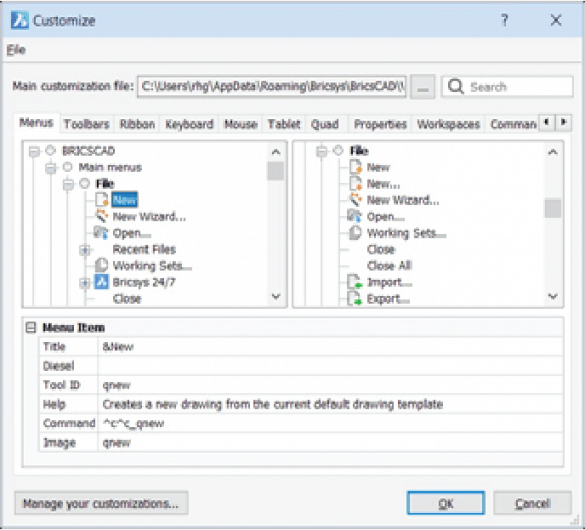Click the Working Sets icon in left tree
The height and width of the screenshot is (530, 585).
(x=101, y=265)
